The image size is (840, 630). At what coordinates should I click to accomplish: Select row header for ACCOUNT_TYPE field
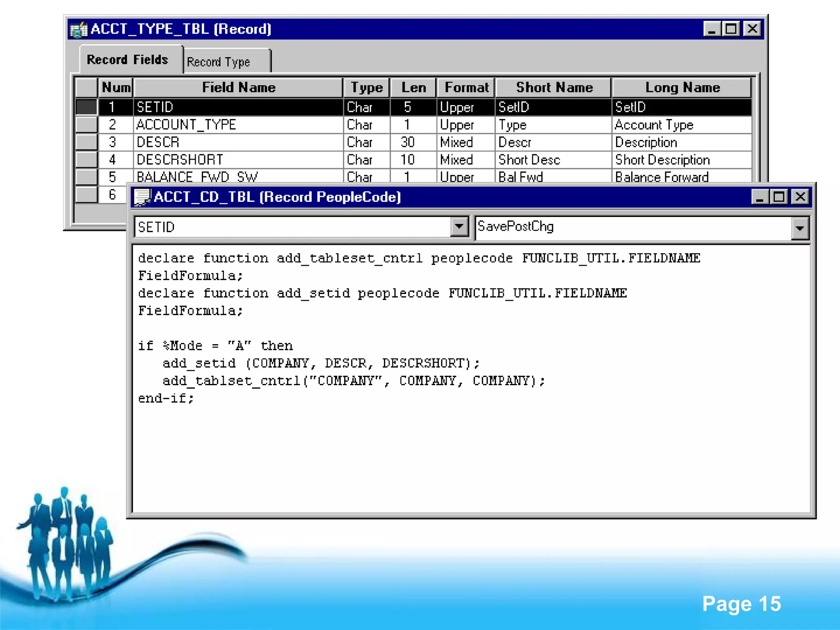(86, 125)
